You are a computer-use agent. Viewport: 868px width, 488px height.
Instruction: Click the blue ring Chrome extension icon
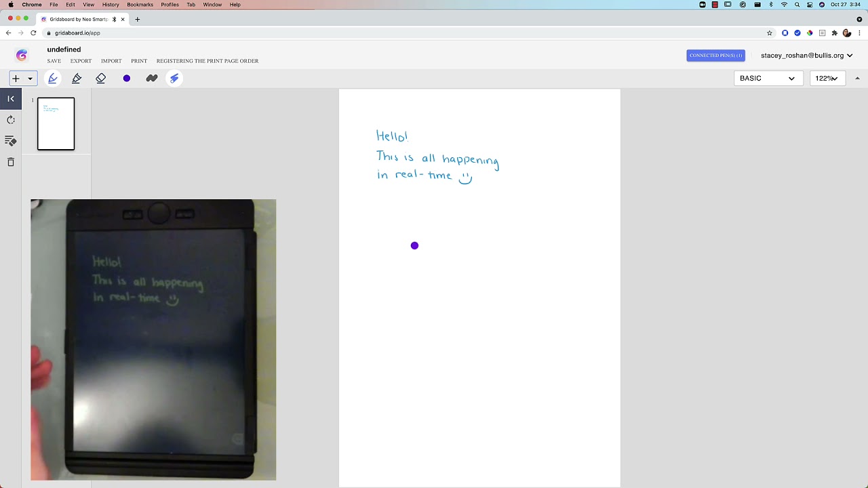(785, 33)
